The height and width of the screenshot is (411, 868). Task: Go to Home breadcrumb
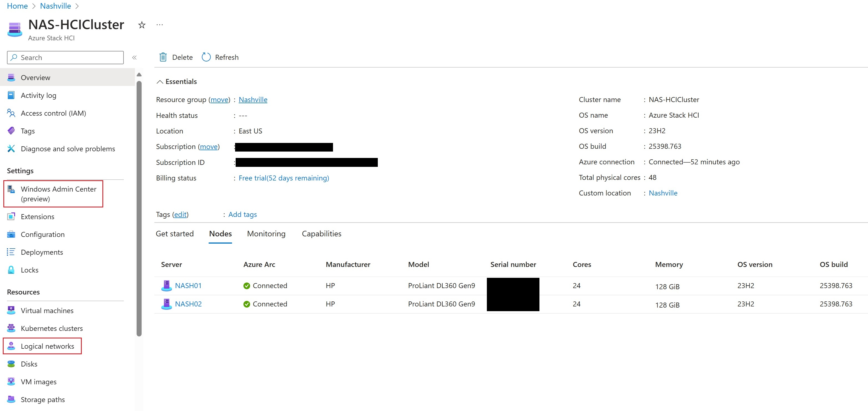point(17,6)
